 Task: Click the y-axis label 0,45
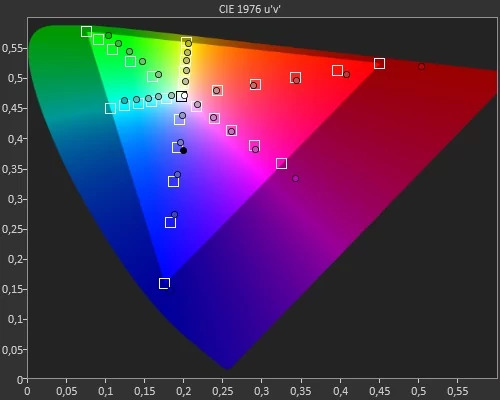pyautogui.click(x=12, y=109)
